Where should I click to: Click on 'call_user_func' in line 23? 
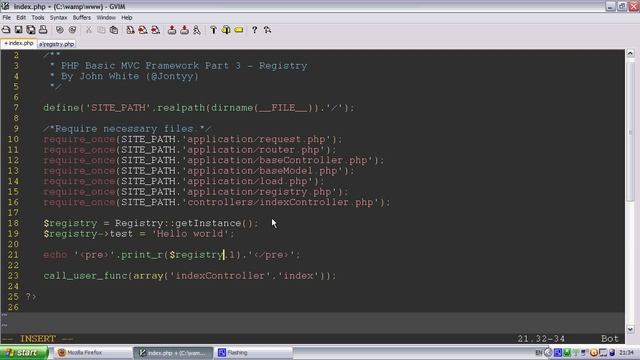[x=85, y=276]
